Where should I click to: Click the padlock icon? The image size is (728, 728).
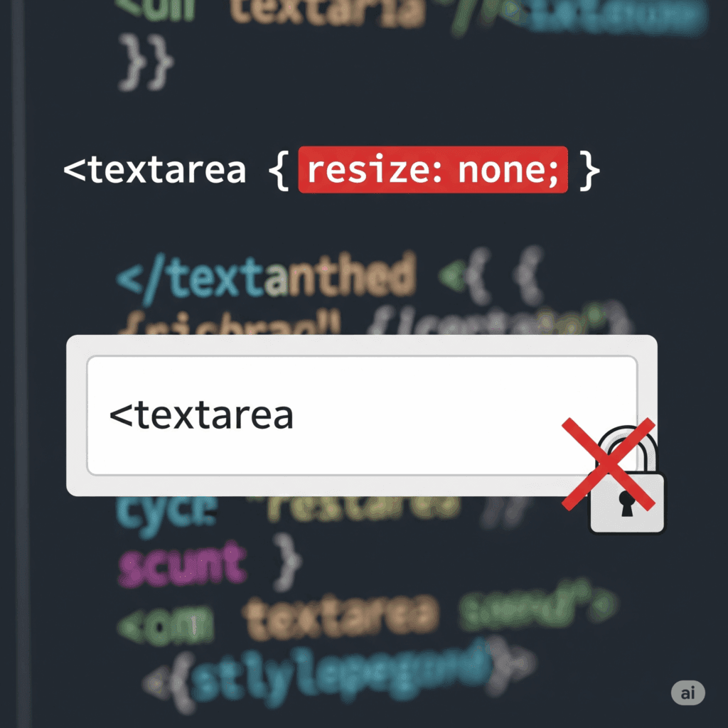pos(627,480)
